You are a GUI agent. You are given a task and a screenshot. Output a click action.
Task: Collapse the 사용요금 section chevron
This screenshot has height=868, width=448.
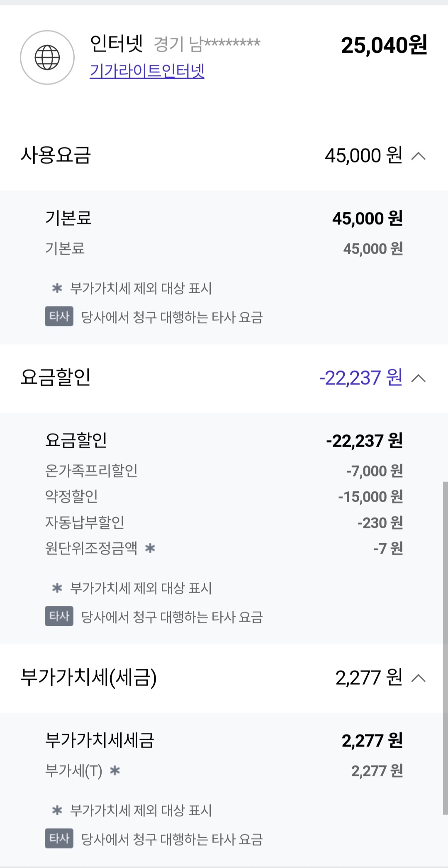point(418,156)
